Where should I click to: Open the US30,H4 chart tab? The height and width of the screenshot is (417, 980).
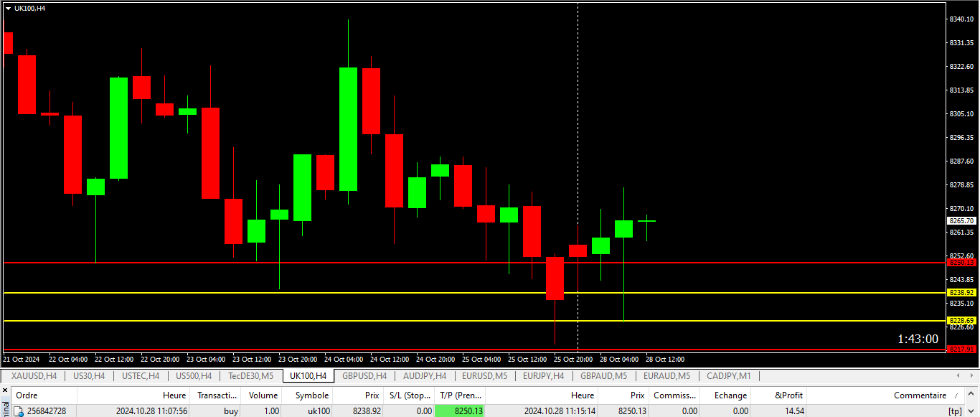89,376
